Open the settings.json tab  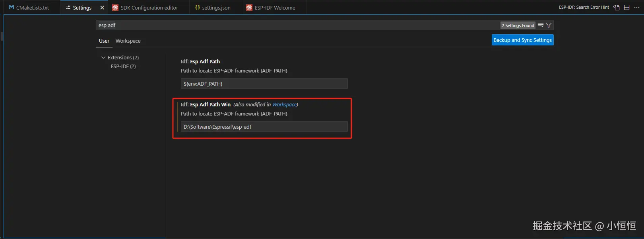[216, 8]
